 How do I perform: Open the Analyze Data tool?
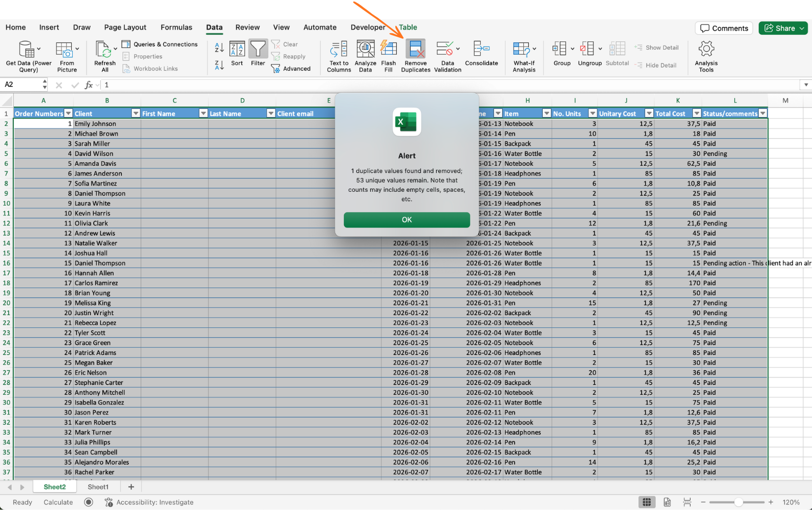[365, 50]
